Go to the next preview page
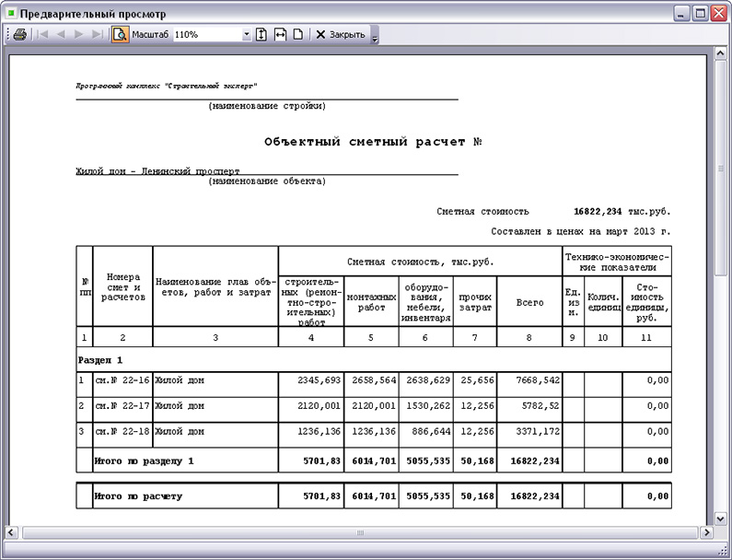732x560 pixels. (x=78, y=35)
